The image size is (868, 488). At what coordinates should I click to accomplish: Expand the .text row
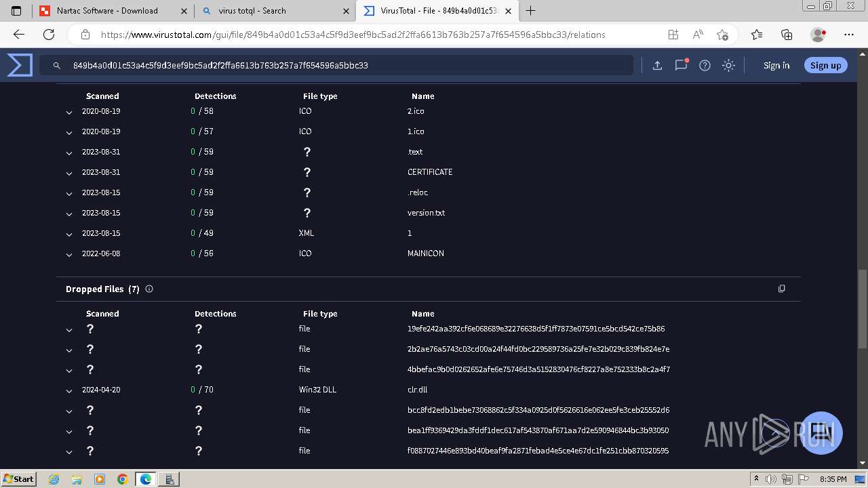pos(69,153)
